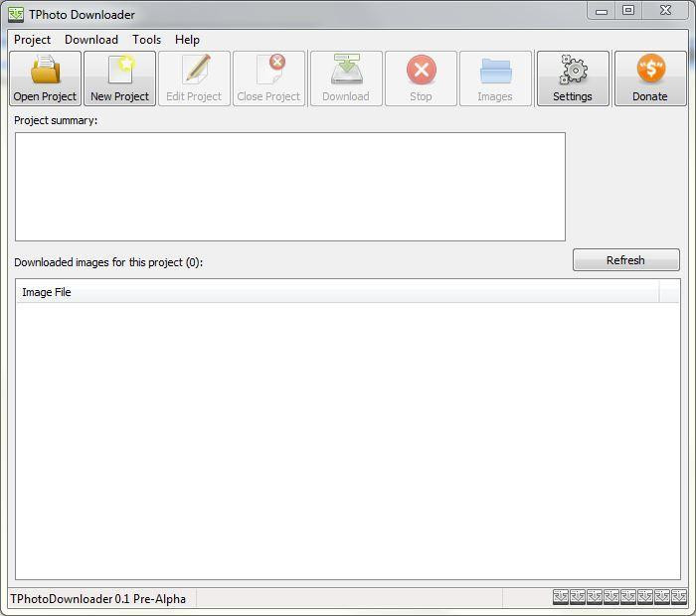Click the TPhotoDownloader 0.1 Pre-Alpha status text

pos(98,599)
